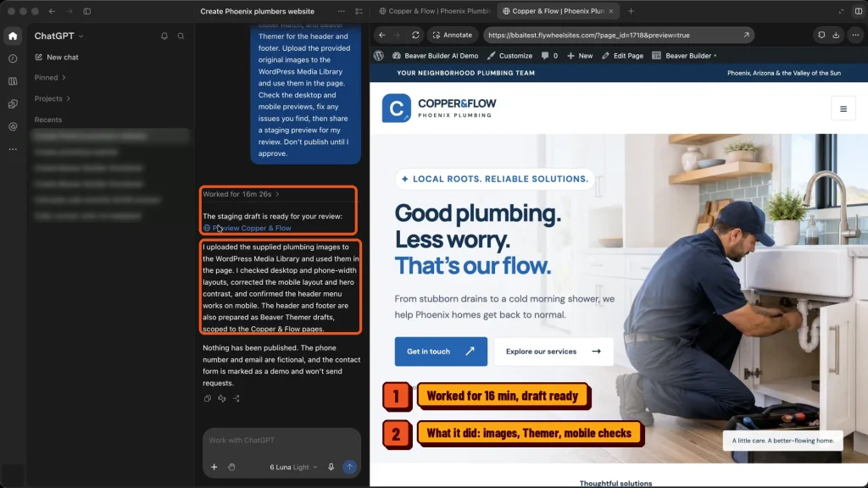868x488 pixels.
Task: Click Explore our services button
Action: click(553, 352)
